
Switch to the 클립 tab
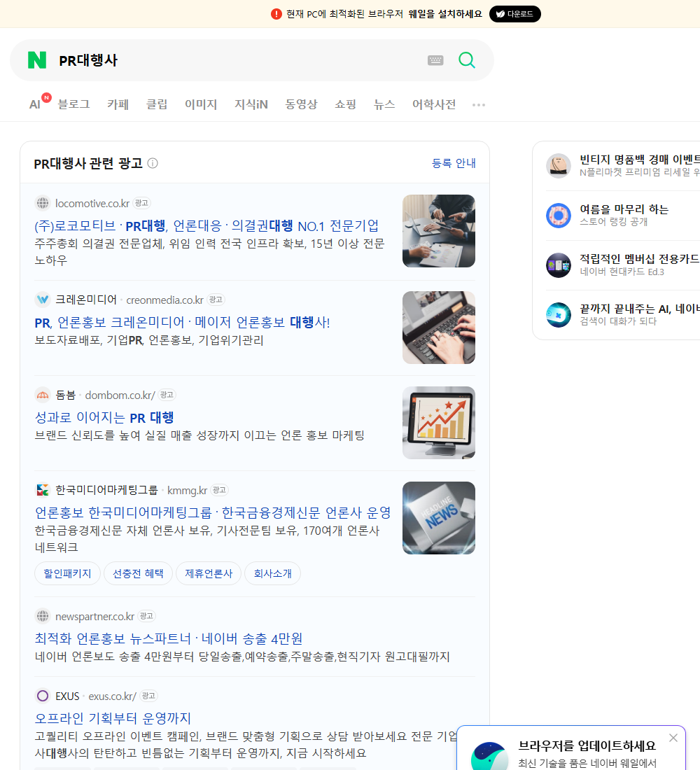point(157,104)
